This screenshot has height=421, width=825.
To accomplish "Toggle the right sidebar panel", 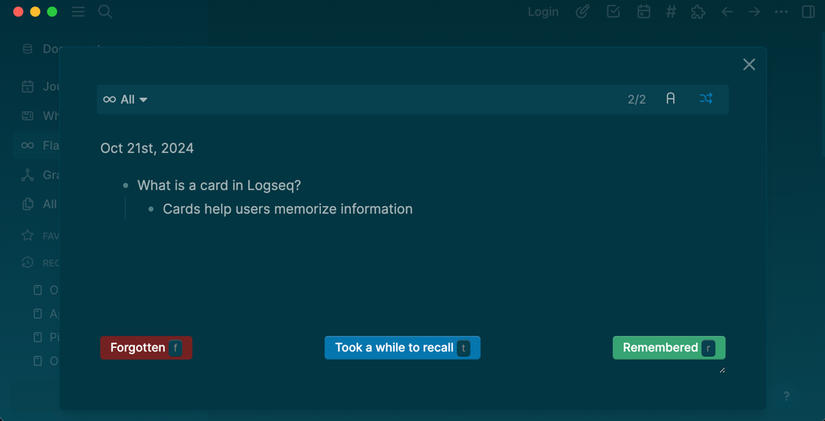I will click(808, 12).
